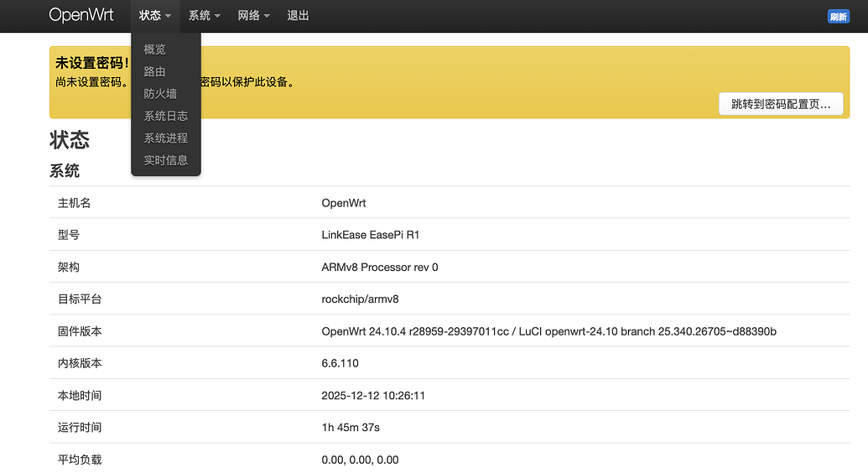Expand the 系统 dropdown menu
868x473 pixels.
[x=204, y=16]
